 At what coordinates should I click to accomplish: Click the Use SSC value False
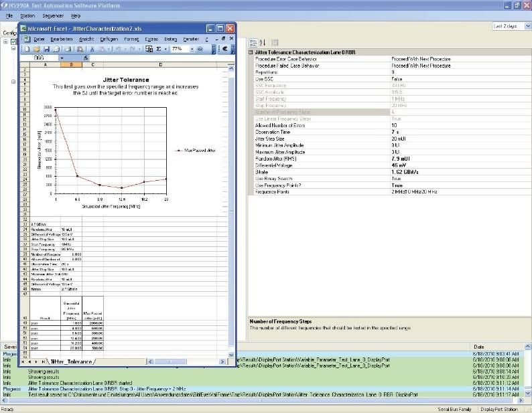point(397,79)
